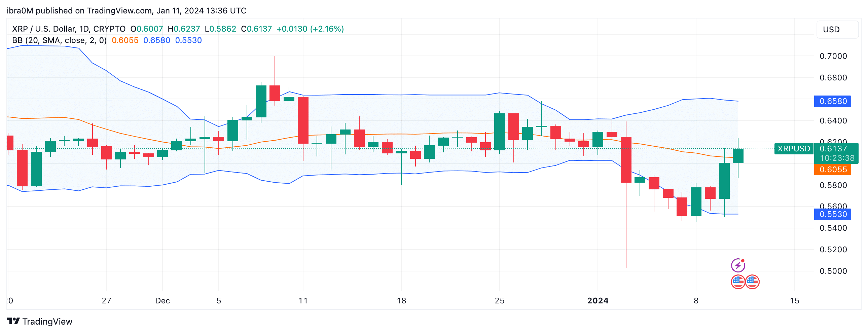The height and width of the screenshot is (333, 868).
Task: Click the 0.6580 upper band value in legend
Action: (157, 40)
